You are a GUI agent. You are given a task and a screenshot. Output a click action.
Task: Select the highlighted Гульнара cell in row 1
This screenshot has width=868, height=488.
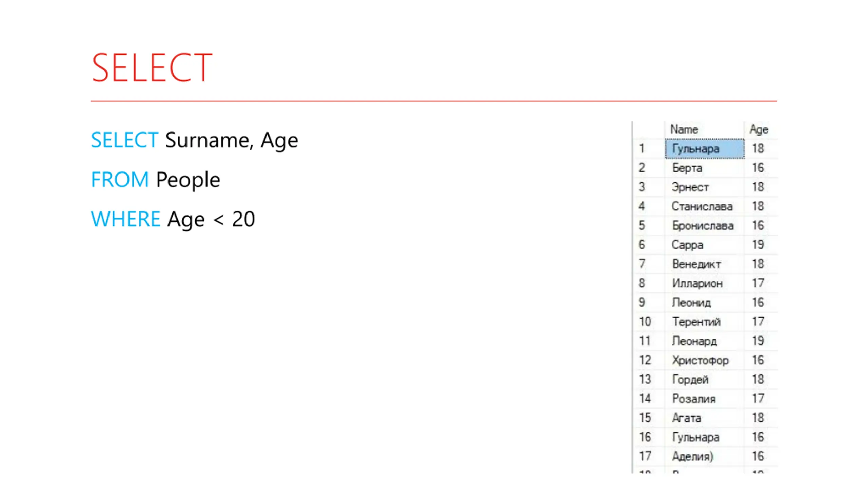(704, 148)
